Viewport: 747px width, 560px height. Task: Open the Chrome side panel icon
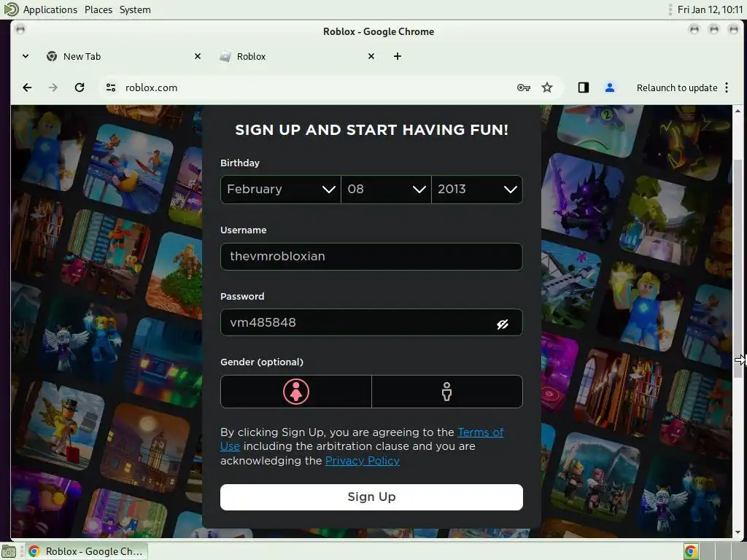pyautogui.click(x=584, y=87)
